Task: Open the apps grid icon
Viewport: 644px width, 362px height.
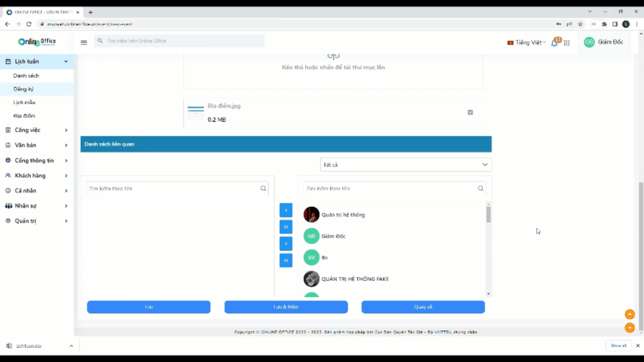Action: (567, 43)
